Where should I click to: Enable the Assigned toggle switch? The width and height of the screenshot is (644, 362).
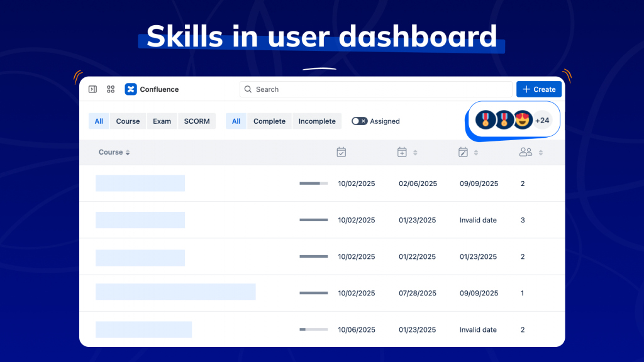coord(360,121)
